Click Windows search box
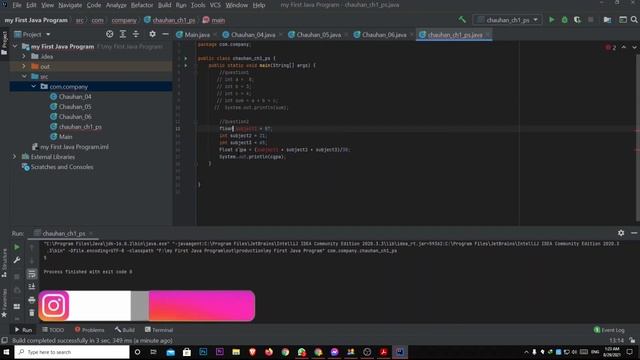 [72, 352]
